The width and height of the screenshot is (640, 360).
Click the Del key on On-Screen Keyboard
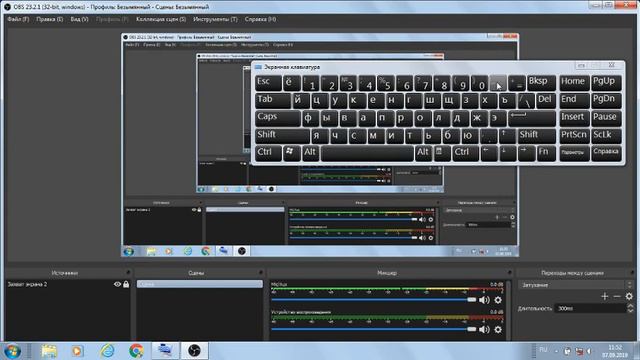[545, 100]
